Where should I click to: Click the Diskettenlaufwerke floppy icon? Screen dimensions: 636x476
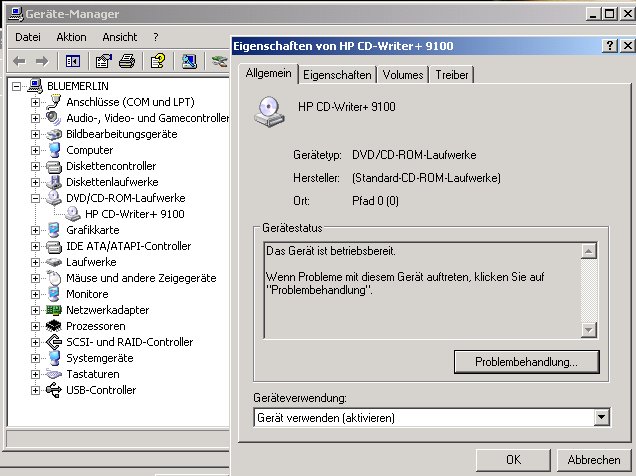pos(54,182)
